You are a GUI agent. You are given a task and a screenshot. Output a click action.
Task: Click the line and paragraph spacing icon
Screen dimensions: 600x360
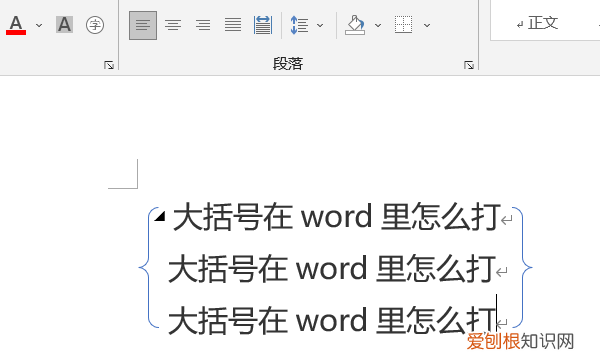click(x=300, y=25)
